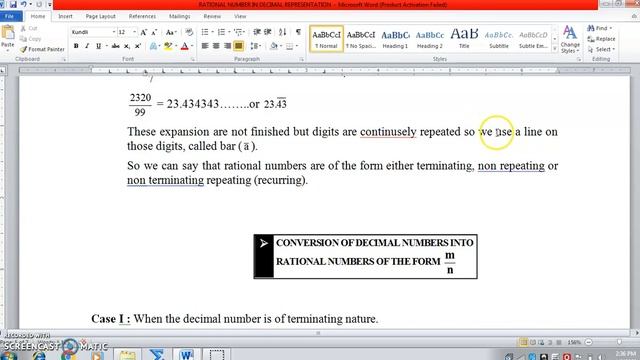Expand the Bullets list dropdown
Viewport: 640px width, 360px height.
213,32
